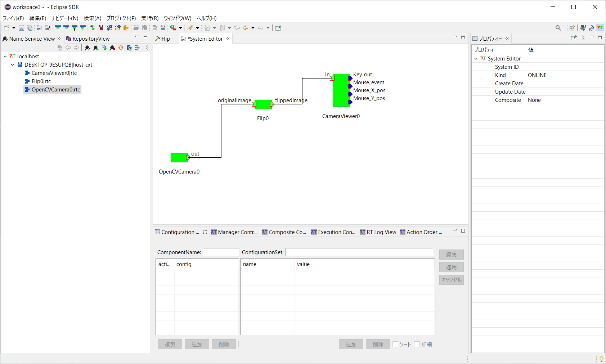This screenshot has height=364, width=606.
Task: Switch to the RT Log View tab
Action: [378, 232]
